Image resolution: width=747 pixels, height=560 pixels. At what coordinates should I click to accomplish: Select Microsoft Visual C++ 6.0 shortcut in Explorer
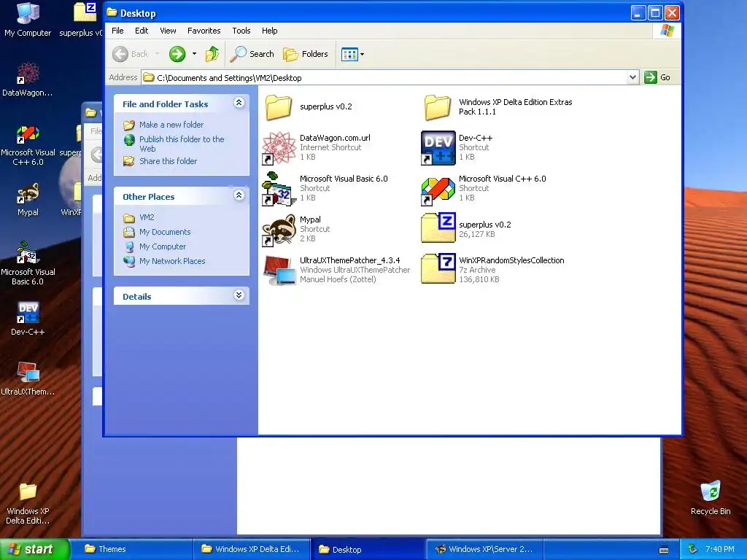(484, 188)
